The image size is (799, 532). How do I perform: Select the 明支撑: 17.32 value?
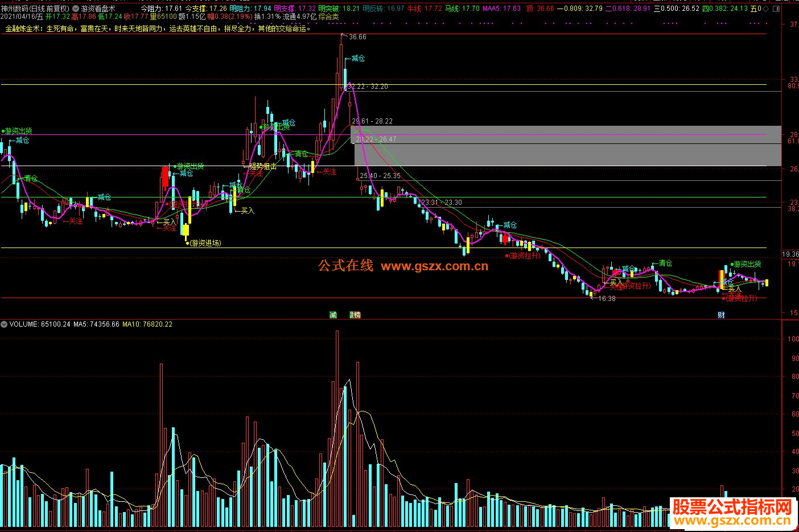295,9
